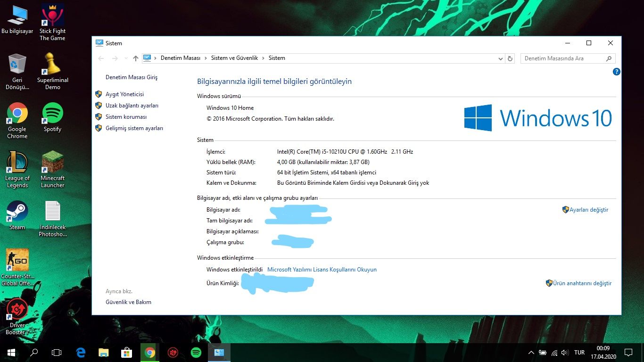Click the Windows etkinleştirildi status text
Screen dimensions: 644x362
(234, 270)
